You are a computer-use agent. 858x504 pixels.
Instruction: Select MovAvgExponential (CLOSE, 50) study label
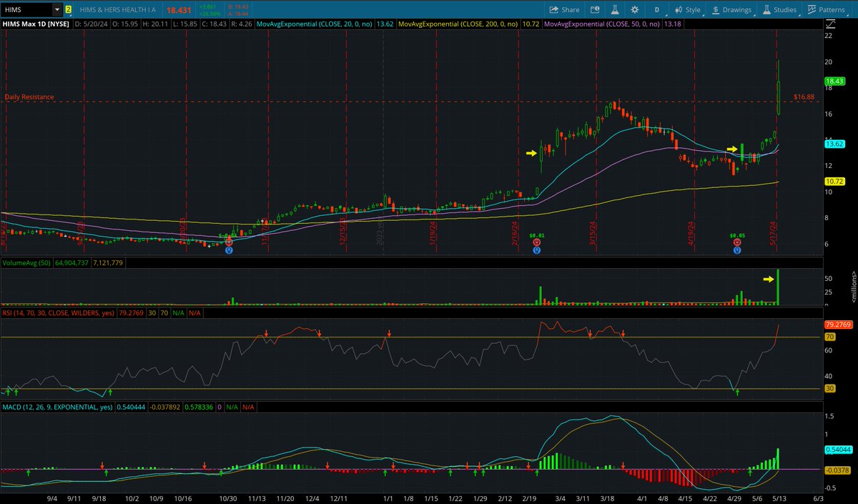point(602,24)
